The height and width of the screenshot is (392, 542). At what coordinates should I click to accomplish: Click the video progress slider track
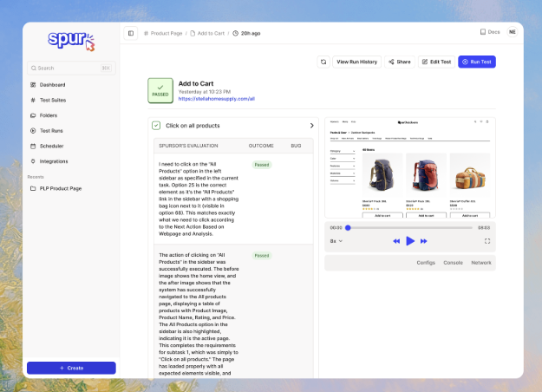pos(409,227)
